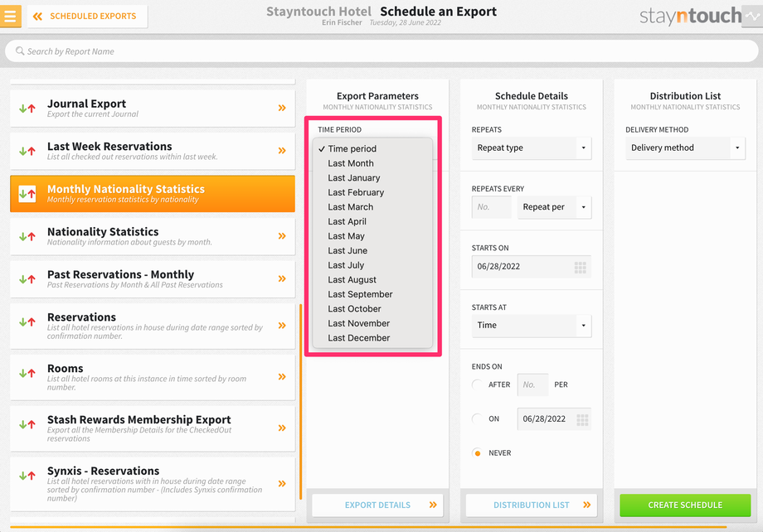Choose Last August option

tap(372, 280)
